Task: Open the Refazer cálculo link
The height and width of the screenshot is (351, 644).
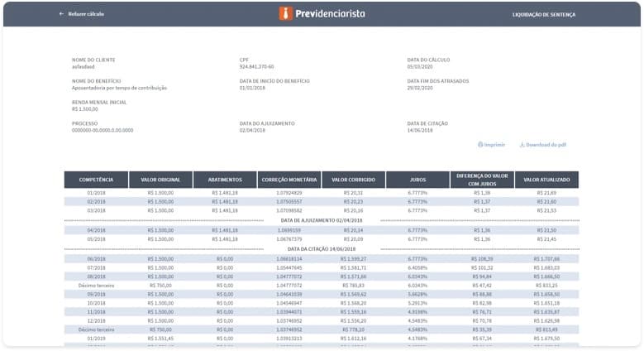Action: (x=85, y=14)
